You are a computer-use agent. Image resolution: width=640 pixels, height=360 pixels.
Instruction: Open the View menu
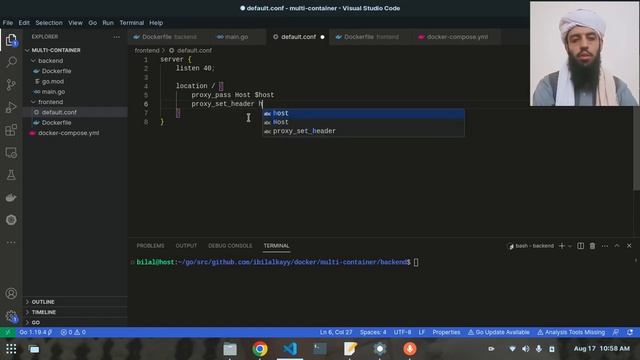pyautogui.click(x=75, y=23)
